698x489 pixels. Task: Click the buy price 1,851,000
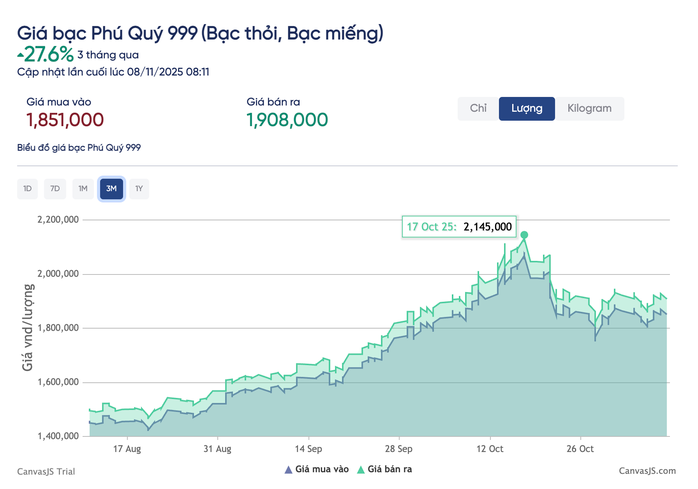[x=65, y=120]
